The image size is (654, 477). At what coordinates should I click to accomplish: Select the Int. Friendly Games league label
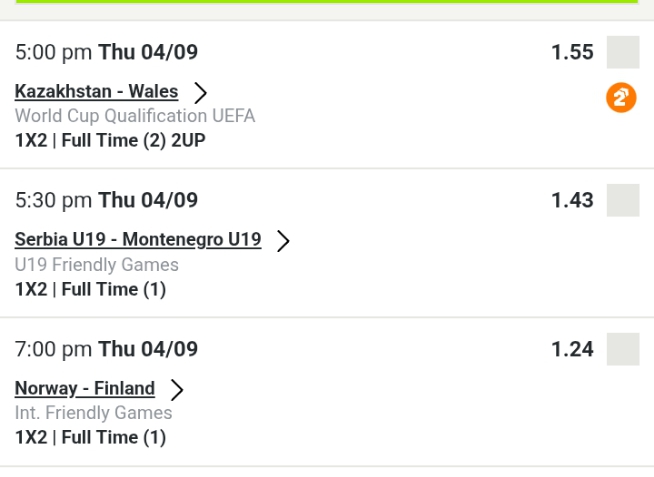click(x=94, y=413)
